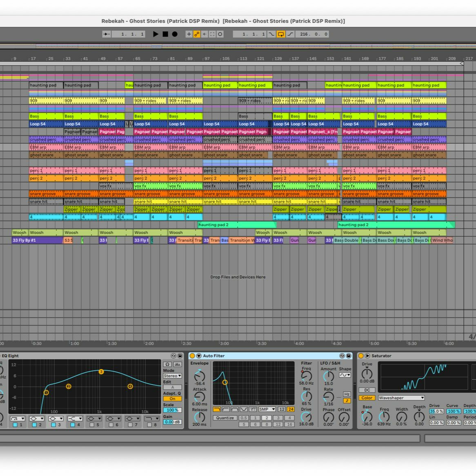Click the DC button in Saturator

click(x=367, y=390)
